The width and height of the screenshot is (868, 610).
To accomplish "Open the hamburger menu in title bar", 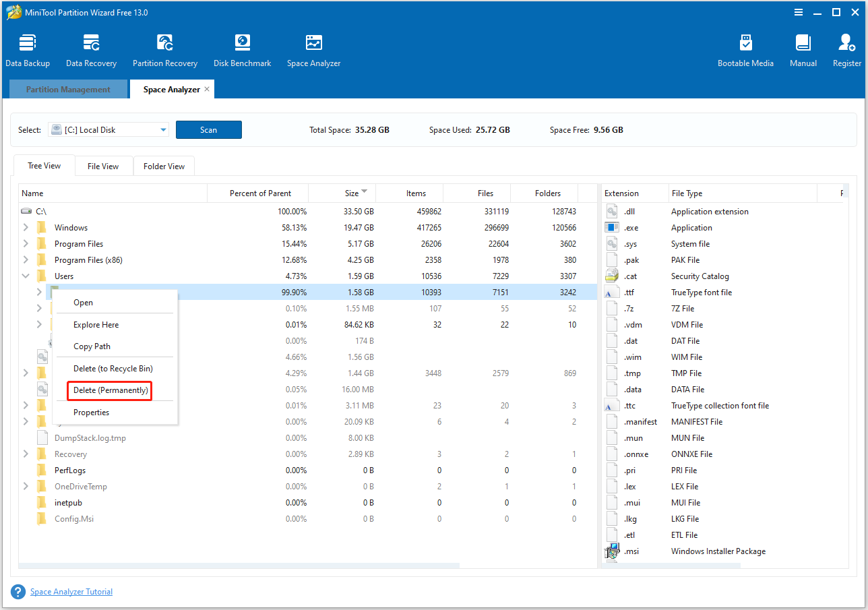I will tap(798, 12).
